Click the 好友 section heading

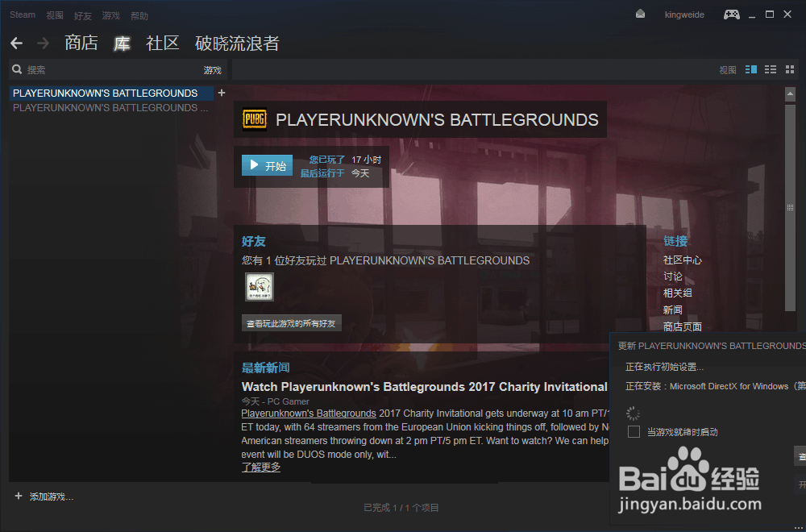(253, 241)
